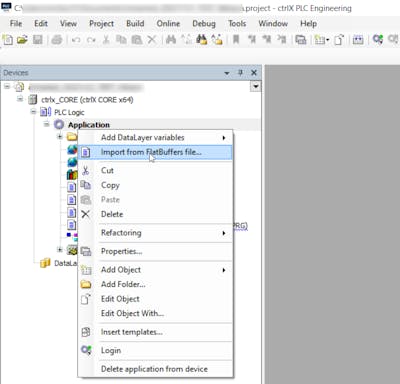The height and width of the screenshot is (384, 400).
Task: Click the Redo toolbar icon
Action: pos(91,40)
